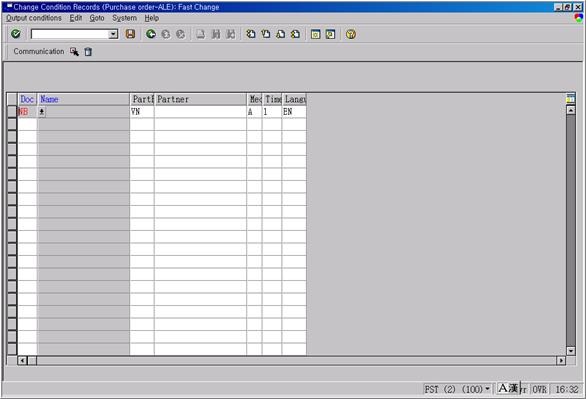
Task: Go to Next Page icon
Action: coord(280,34)
